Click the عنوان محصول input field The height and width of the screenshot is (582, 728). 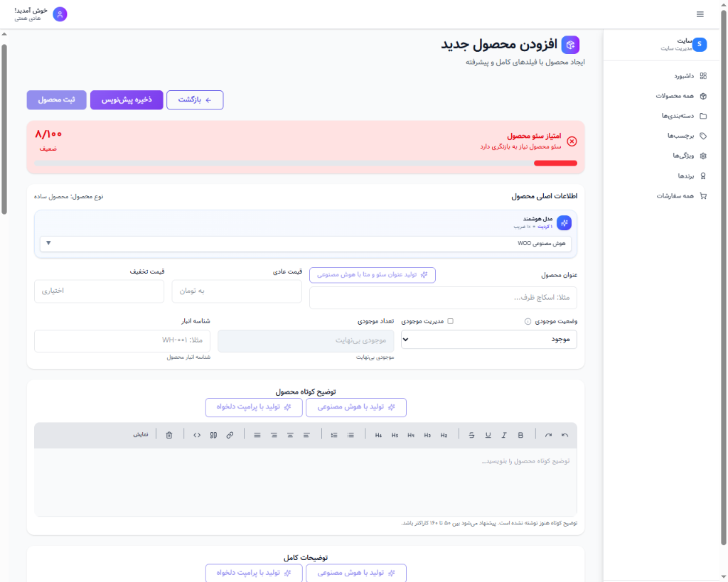click(x=444, y=298)
